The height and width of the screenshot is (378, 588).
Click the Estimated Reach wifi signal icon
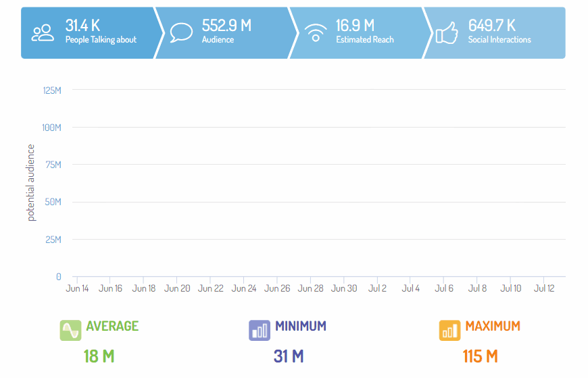pyautogui.click(x=314, y=32)
